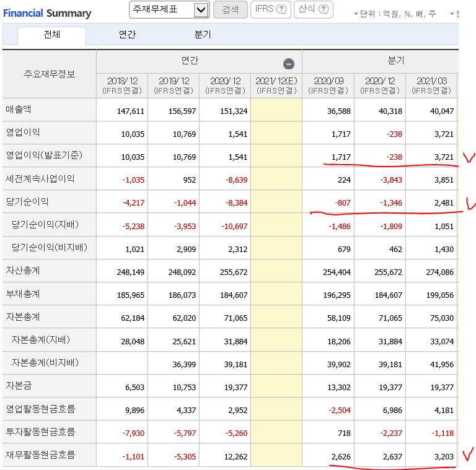476x470 pixels.
Task: Click the 자본총계(지배) row label
Action: (41, 339)
